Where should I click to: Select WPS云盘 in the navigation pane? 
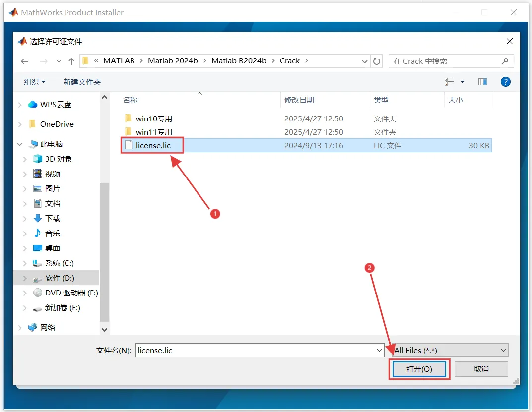pyautogui.click(x=56, y=105)
